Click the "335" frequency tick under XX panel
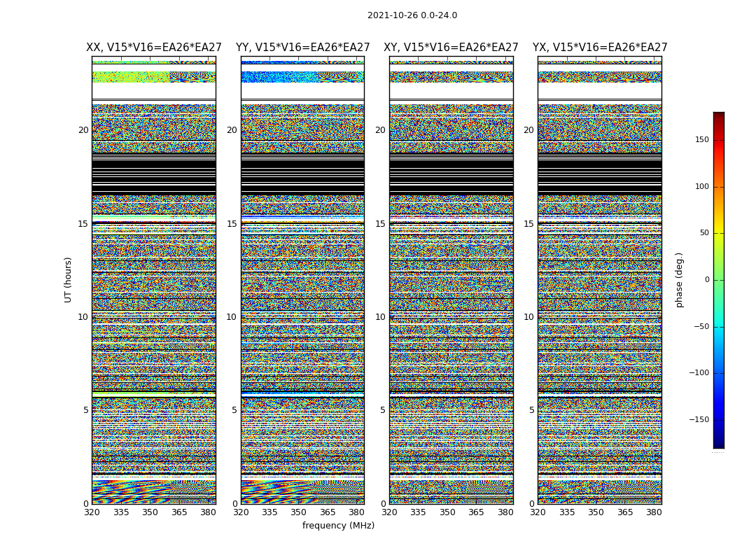This screenshot has height=560, width=735. point(121,512)
